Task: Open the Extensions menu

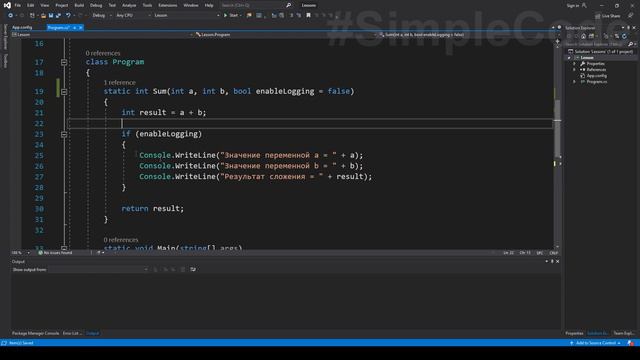Action: (x=168, y=5)
